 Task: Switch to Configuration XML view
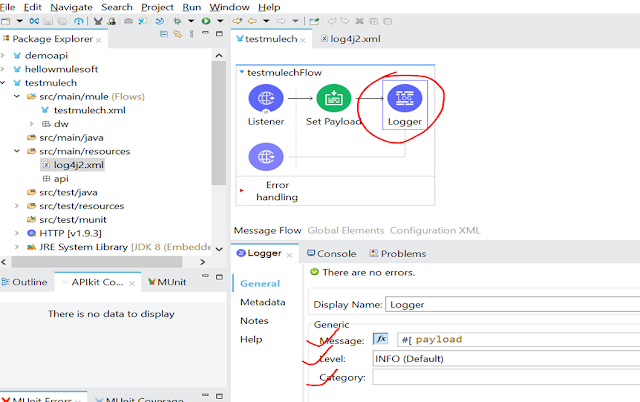pos(435,231)
